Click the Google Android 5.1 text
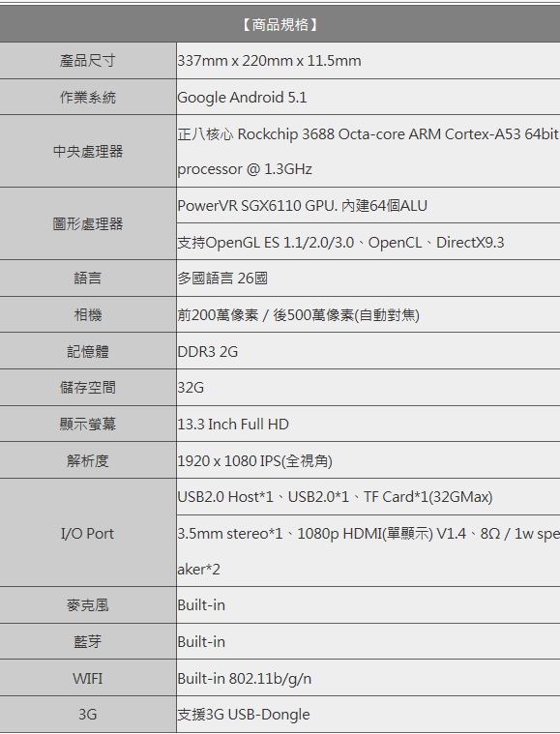The width and height of the screenshot is (560, 734). pos(242,98)
